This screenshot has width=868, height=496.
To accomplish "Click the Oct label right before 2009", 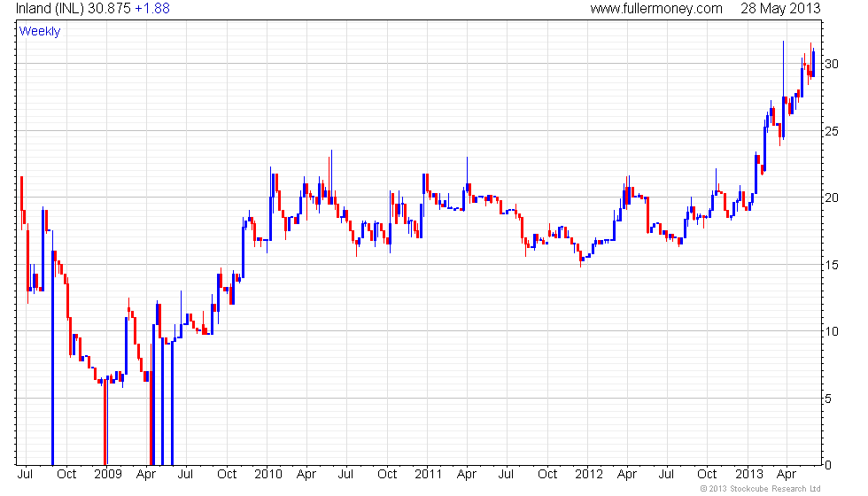I will [x=66, y=475].
